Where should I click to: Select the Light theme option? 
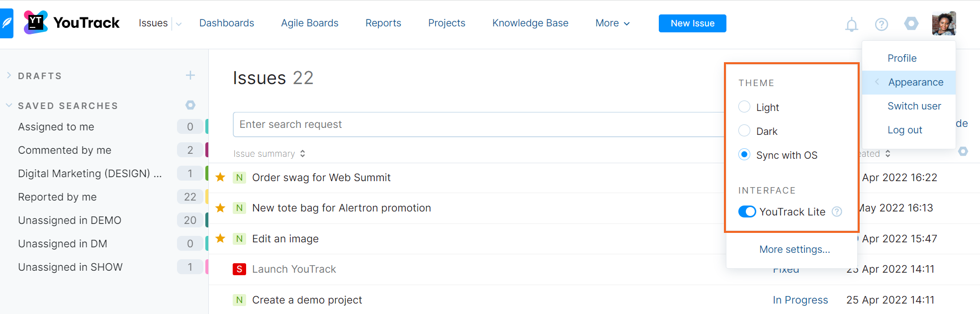click(x=744, y=107)
